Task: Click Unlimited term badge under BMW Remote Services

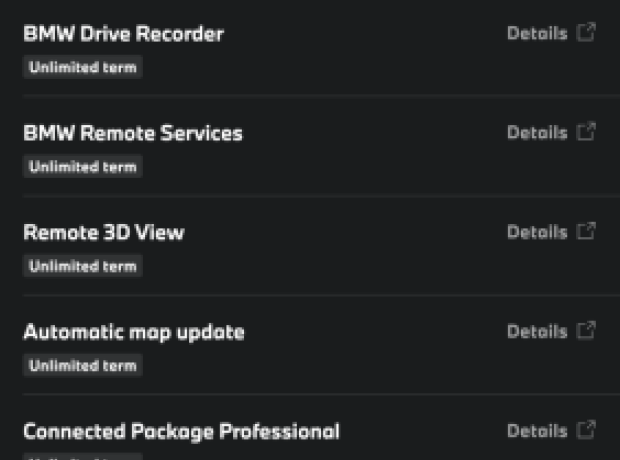Action: [83, 167]
